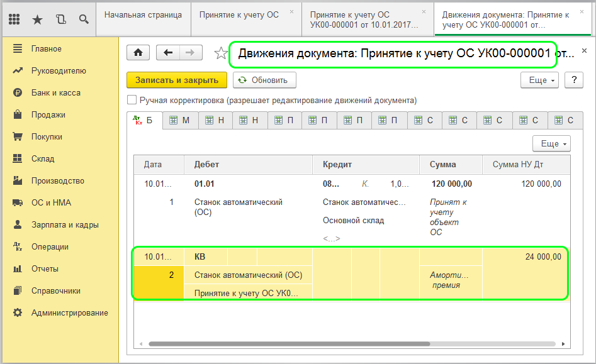The width and height of the screenshot is (596, 364).
Task: Click the search magnifier icon
Action: [84, 19]
